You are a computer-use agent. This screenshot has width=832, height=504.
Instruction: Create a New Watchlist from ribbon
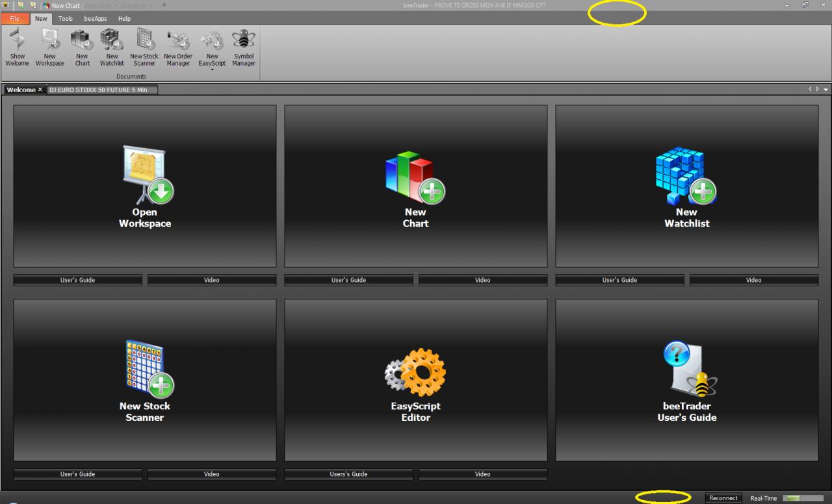click(x=112, y=47)
